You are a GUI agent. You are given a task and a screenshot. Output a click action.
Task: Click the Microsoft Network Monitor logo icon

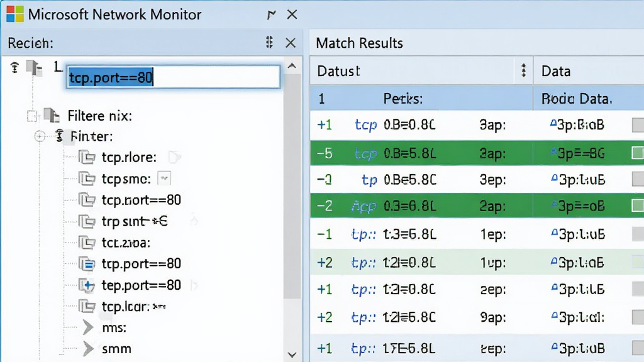(15, 14)
